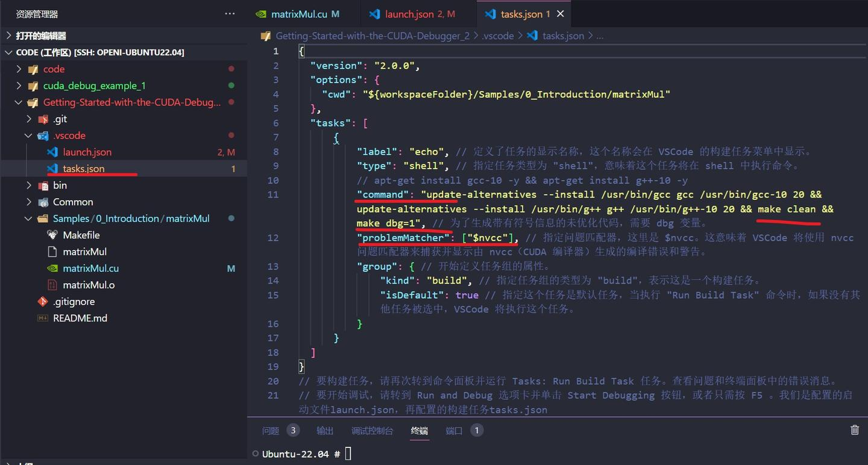This screenshot has width=868, height=465.
Task: Click the "kind" key on line 14
Action: 397,281
